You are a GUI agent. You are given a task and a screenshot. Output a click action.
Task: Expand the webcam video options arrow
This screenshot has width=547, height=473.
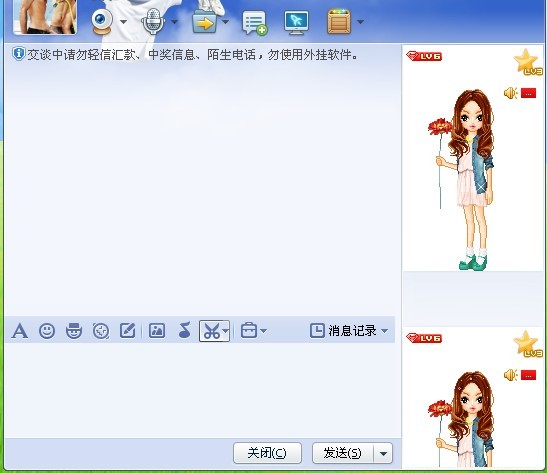(123, 22)
